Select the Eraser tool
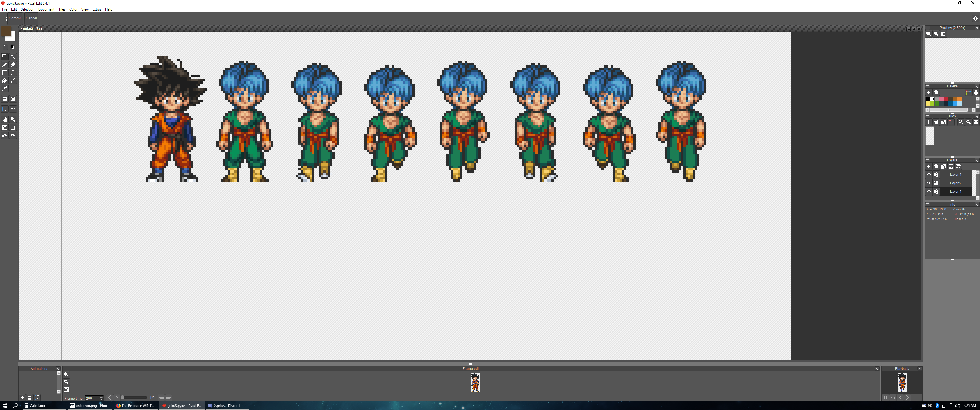Viewport: 980px width, 410px height. [13, 65]
